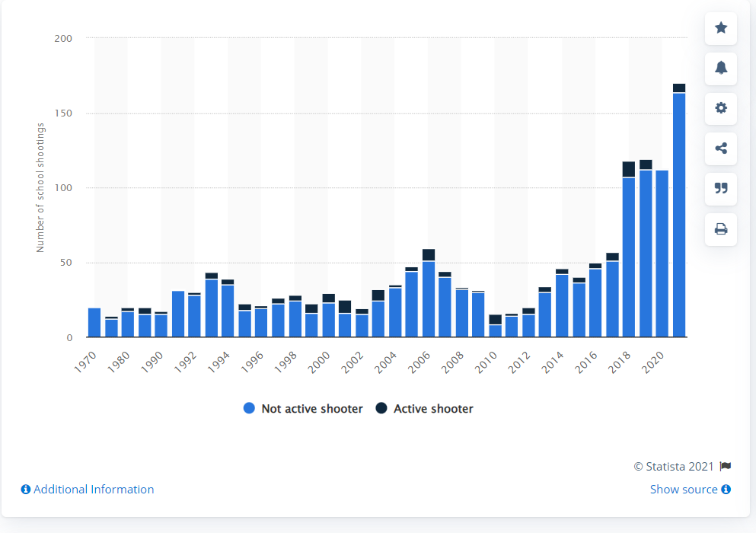The height and width of the screenshot is (533, 756).
Task: Click the blue Not active shooter legend dot
Action: (249, 409)
